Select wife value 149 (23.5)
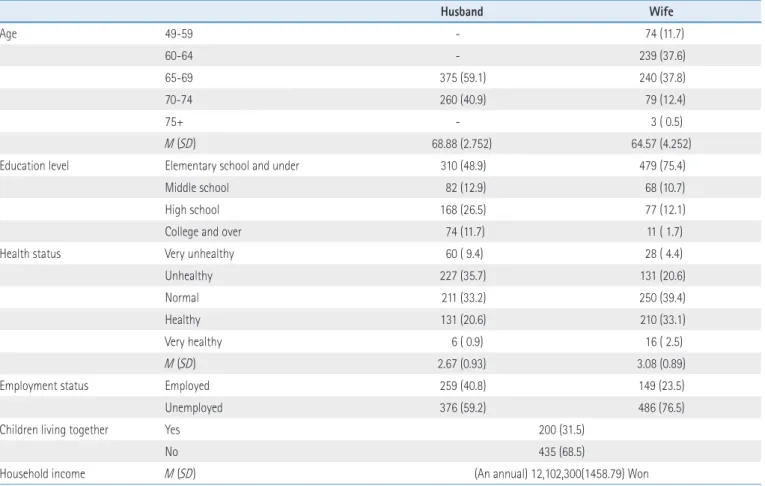 (x=662, y=385)
